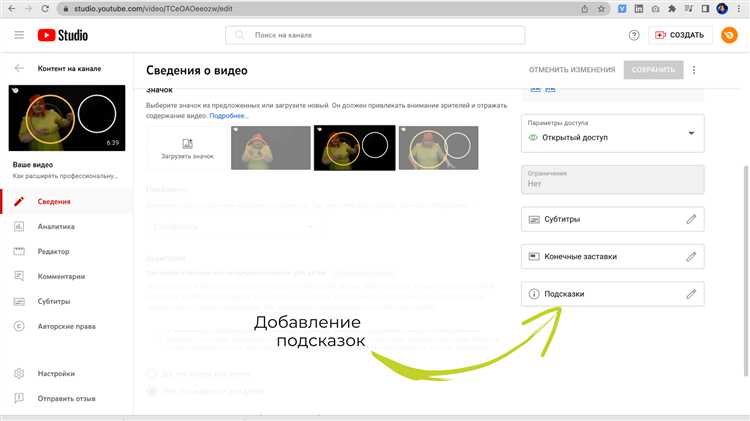750x421 pixels.
Task: Edit Субтитры using the pencil icon
Action: [x=690, y=219]
